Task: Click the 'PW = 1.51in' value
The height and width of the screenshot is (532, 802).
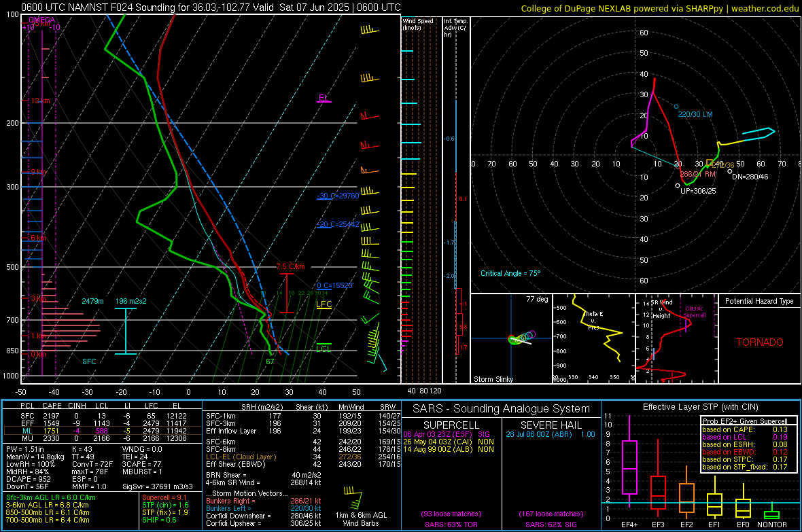Action: [x=26, y=449]
